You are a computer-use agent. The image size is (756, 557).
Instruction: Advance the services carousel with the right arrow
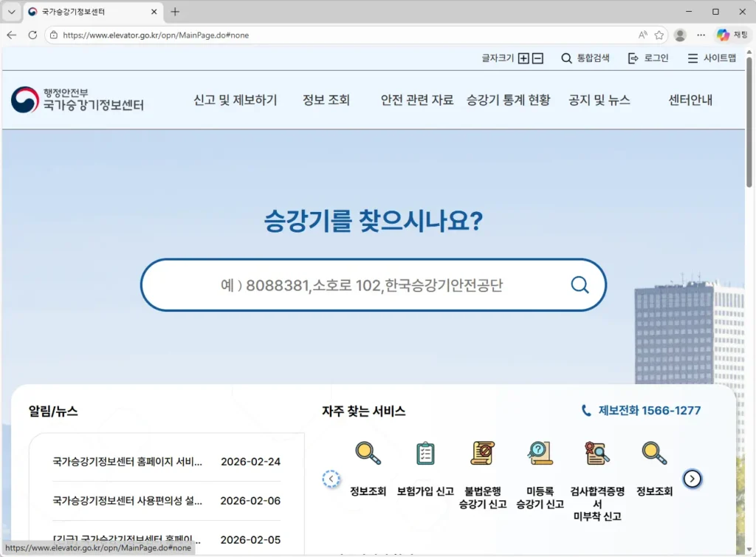pos(693,479)
